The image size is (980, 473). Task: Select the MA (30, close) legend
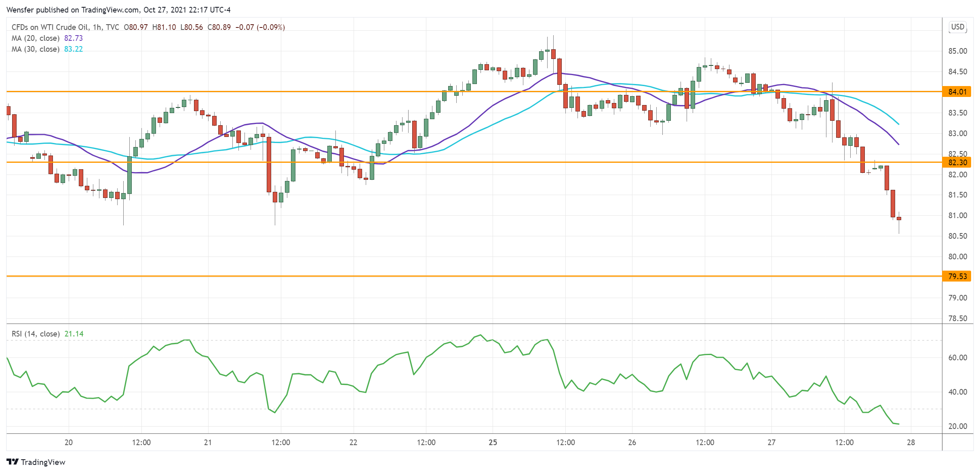click(36, 49)
